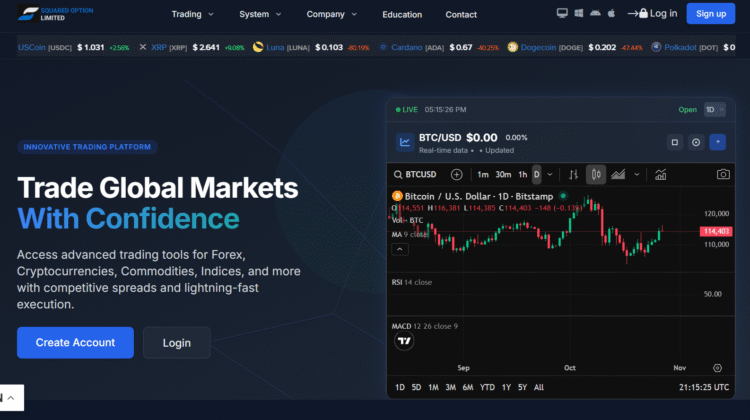Select the YTD date range
The image size is (750, 420).
(487, 387)
